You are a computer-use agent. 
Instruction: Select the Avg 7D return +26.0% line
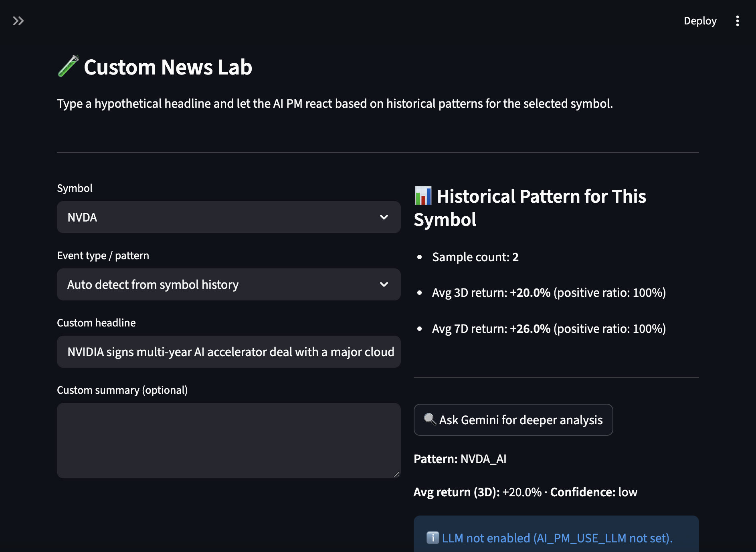[549, 329]
